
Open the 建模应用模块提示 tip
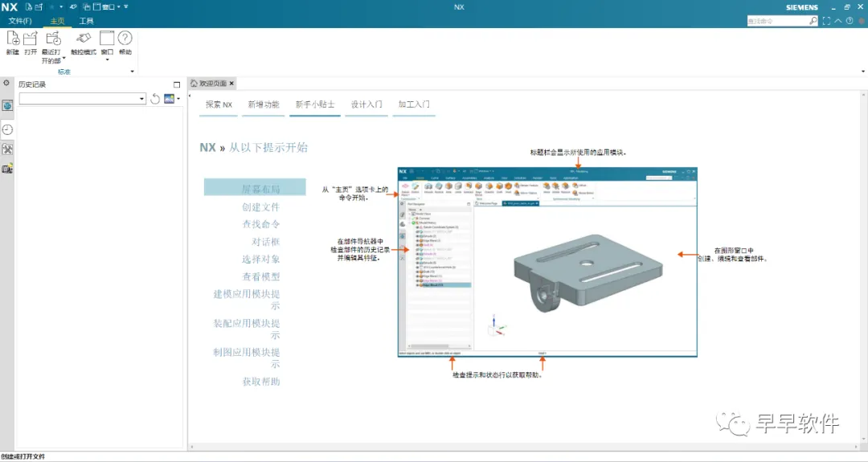[247, 300]
